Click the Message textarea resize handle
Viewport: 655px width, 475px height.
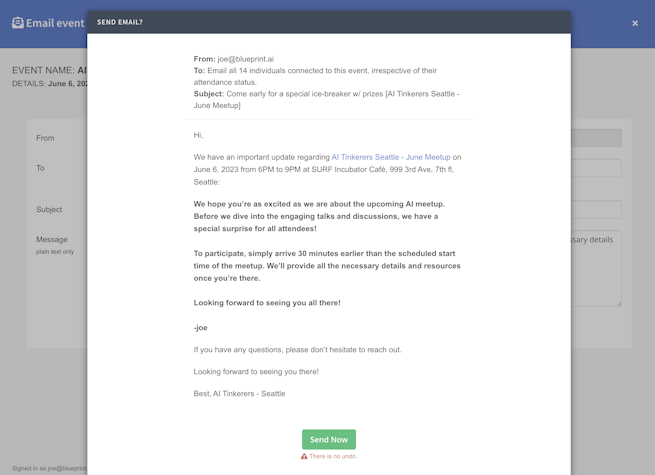[x=619, y=303]
